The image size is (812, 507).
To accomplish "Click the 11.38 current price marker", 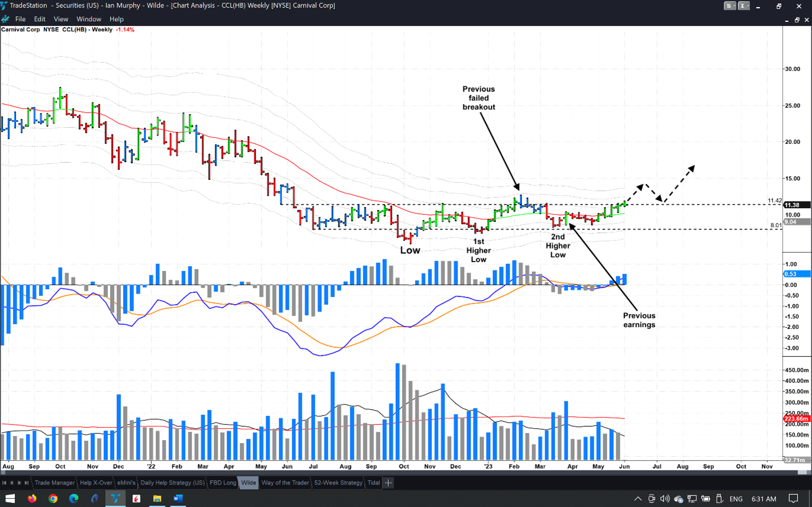I will pos(792,205).
